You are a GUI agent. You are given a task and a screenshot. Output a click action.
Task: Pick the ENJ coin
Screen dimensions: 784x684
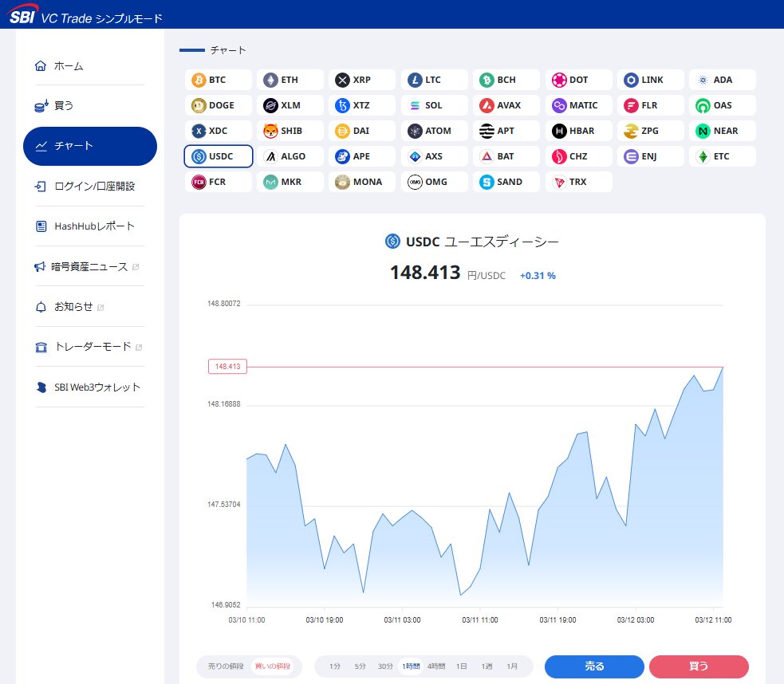(651, 156)
